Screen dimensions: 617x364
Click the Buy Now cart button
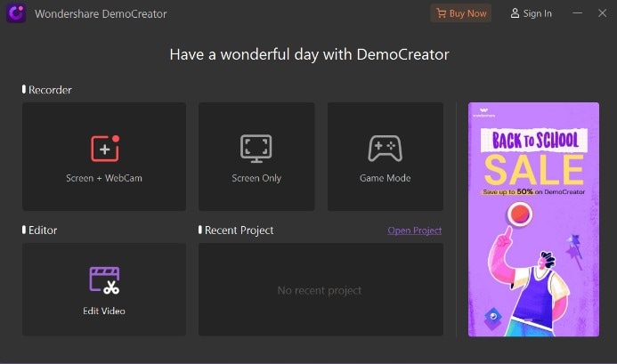[461, 13]
